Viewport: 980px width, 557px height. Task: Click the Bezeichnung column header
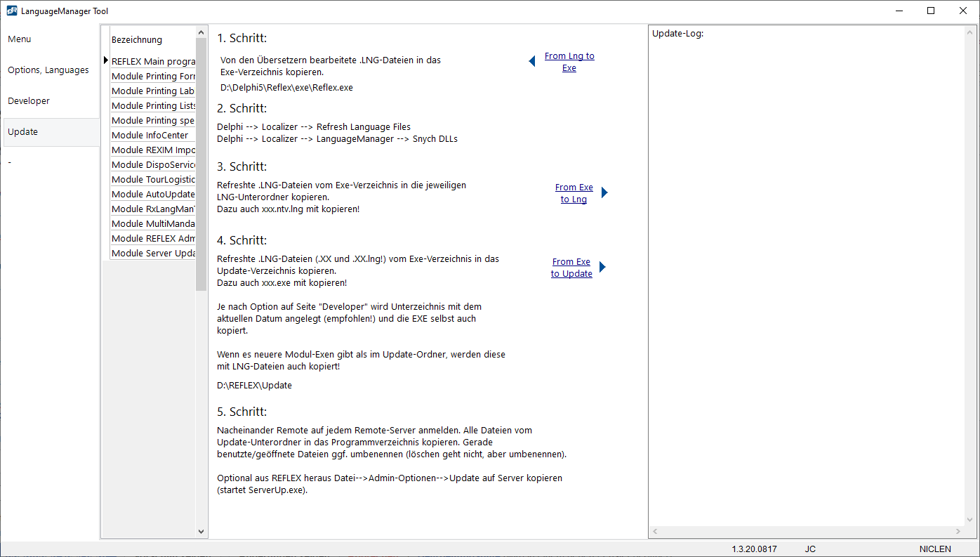click(x=153, y=40)
